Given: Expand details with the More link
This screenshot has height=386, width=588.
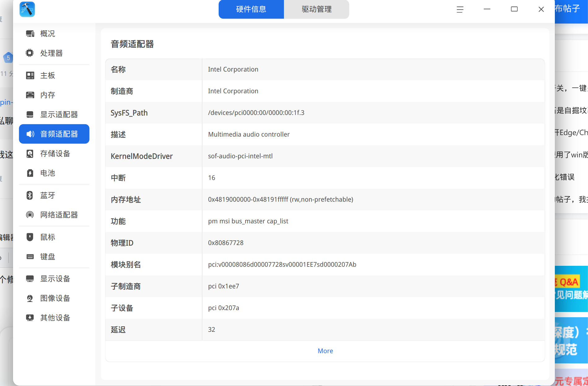Looking at the screenshot, I should pyautogui.click(x=325, y=351).
